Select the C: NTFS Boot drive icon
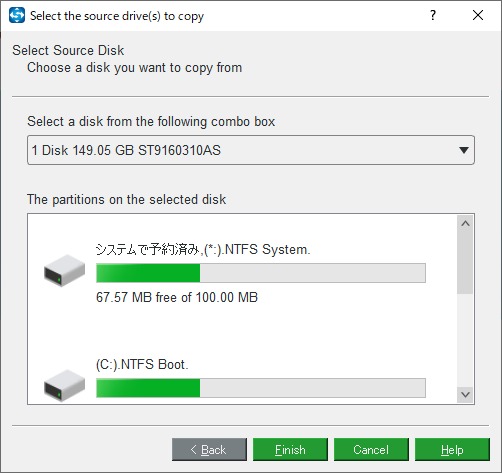 (x=64, y=385)
